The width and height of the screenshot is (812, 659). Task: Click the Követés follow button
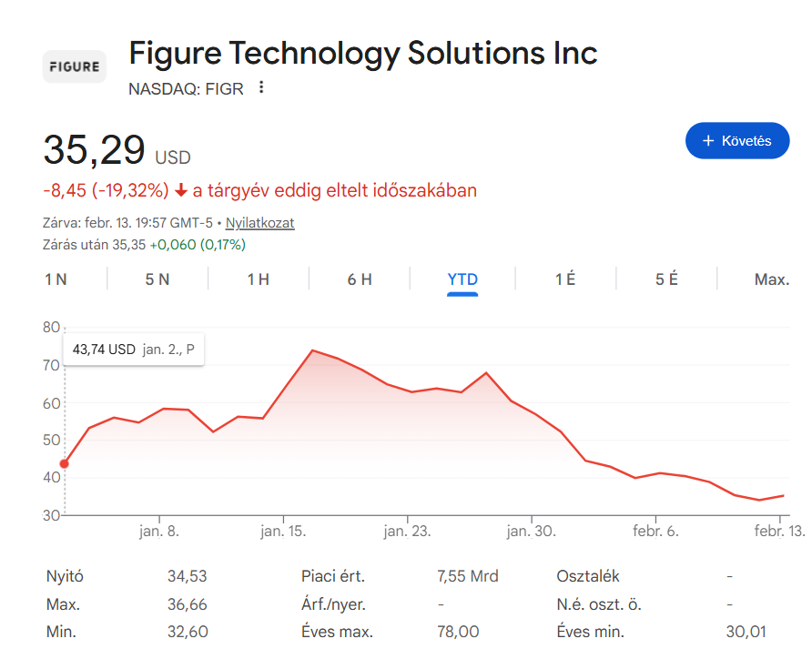[x=736, y=141]
